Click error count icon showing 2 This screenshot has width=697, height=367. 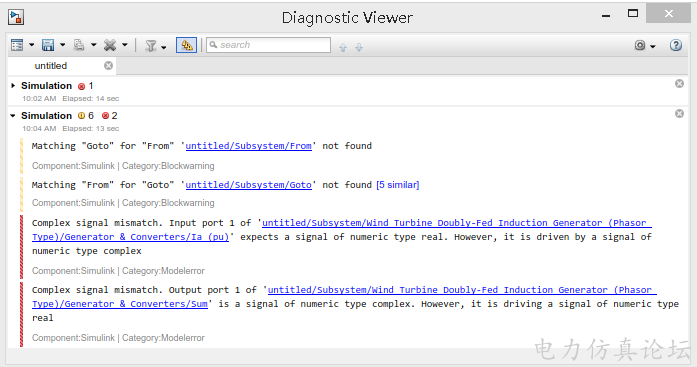point(105,116)
